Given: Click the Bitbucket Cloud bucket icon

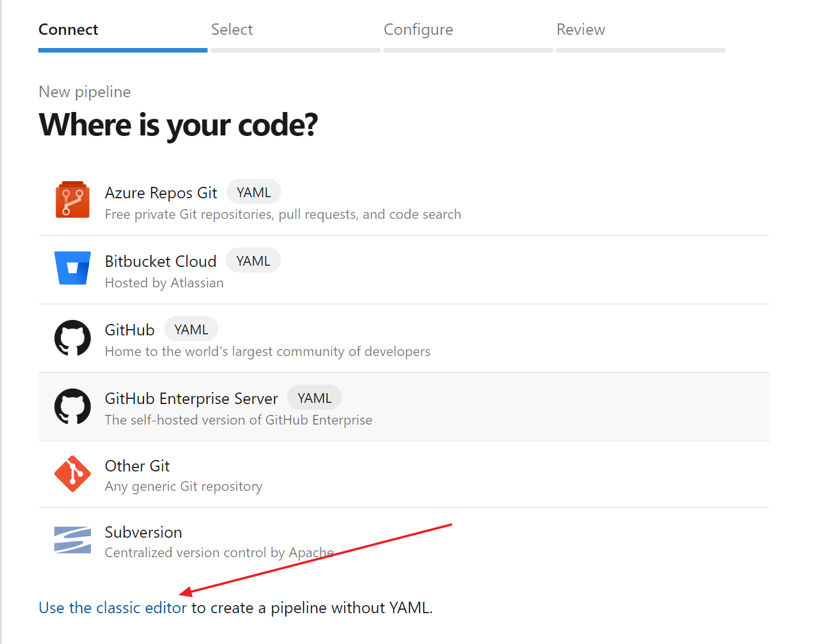Looking at the screenshot, I should click(x=73, y=268).
